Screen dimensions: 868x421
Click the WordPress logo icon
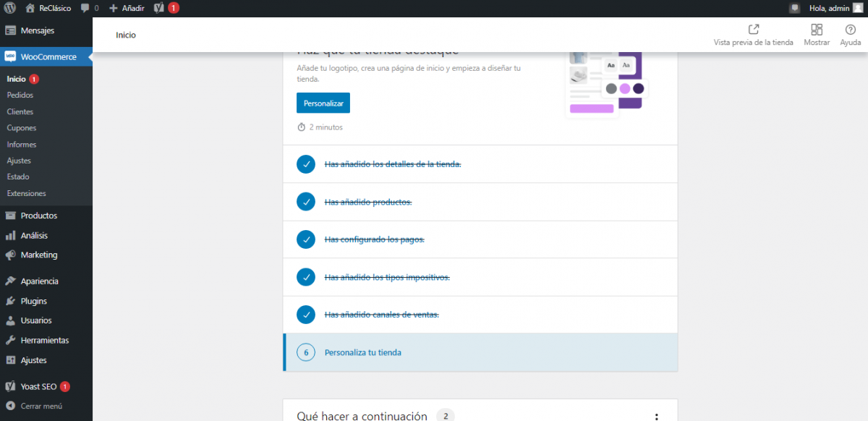[9, 8]
